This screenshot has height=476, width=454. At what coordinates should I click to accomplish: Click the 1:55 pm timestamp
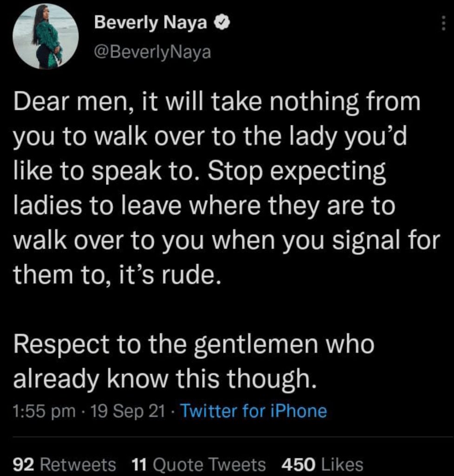[x=45, y=411]
